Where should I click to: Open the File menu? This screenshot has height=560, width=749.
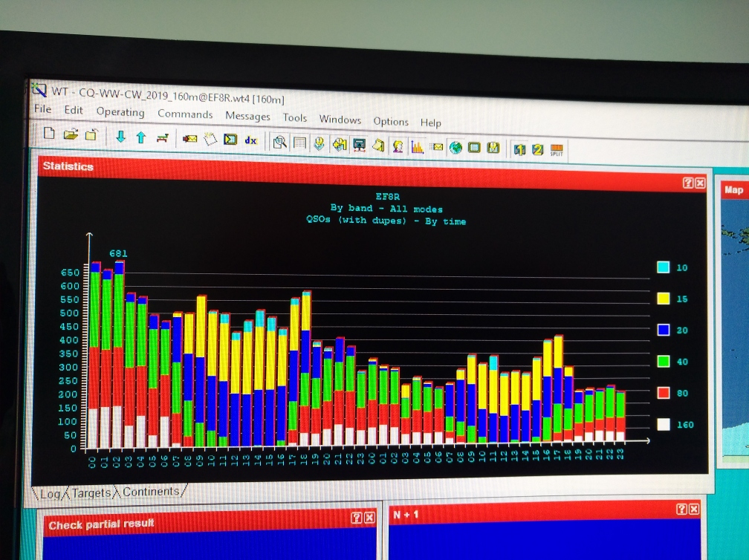(x=43, y=109)
